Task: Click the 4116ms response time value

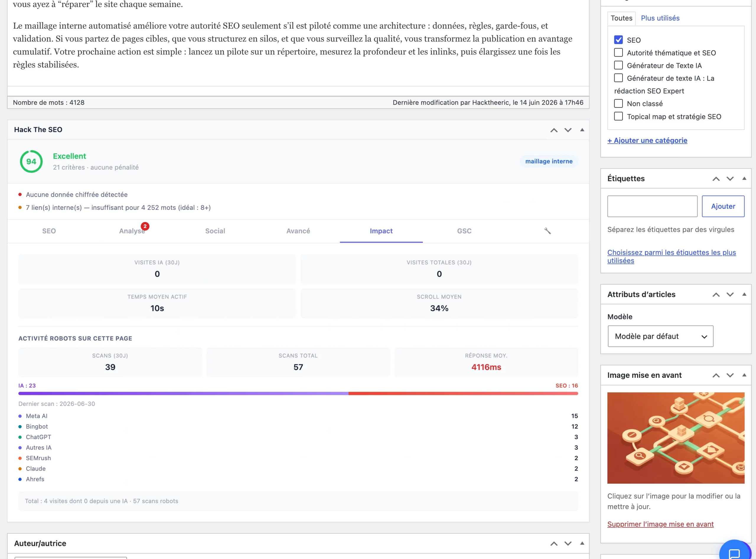Action: tap(486, 367)
